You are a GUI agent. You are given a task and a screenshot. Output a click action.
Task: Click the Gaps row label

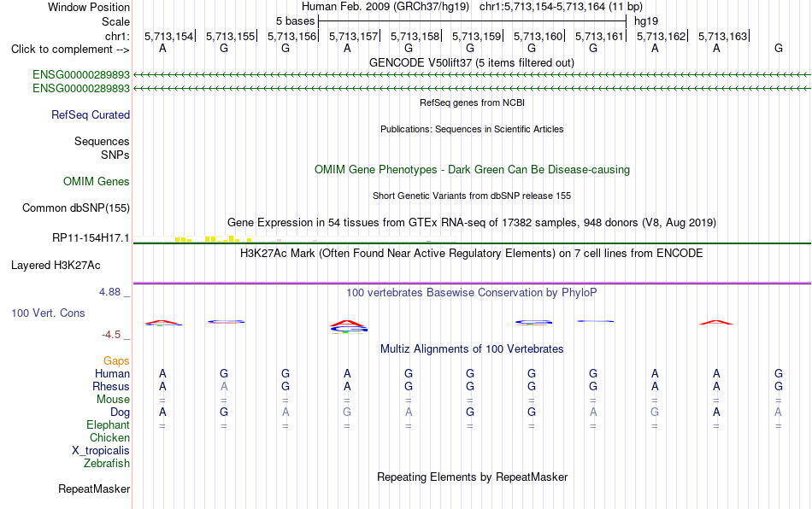116,360
